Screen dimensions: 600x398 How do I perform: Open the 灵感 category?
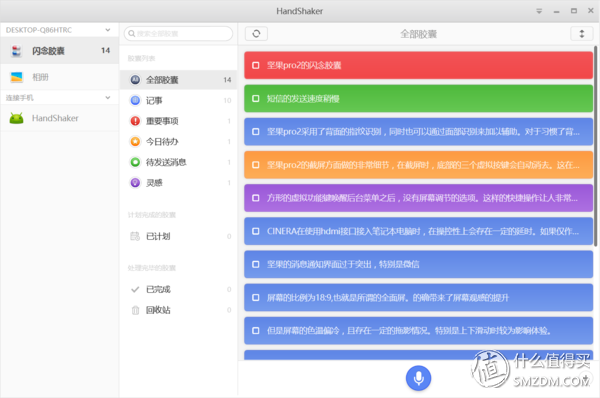click(x=178, y=183)
